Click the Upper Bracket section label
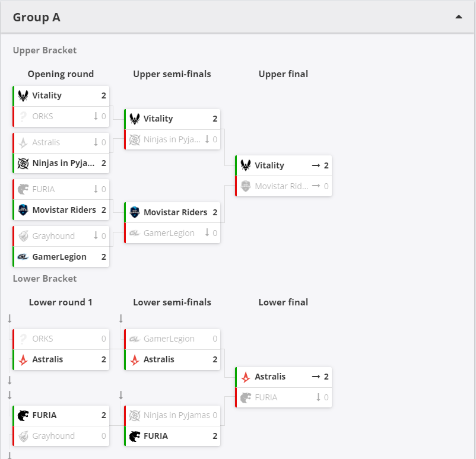Viewport: 476px width, 459px height. coord(45,50)
